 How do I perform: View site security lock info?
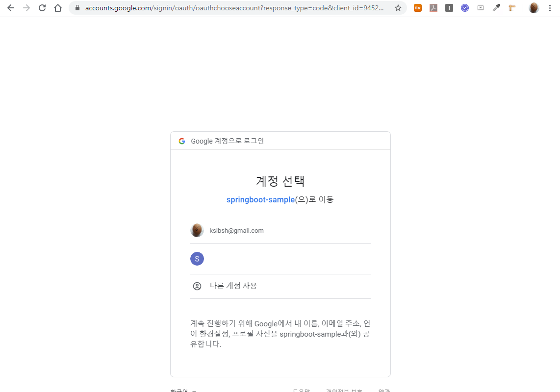tap(77, 8)
